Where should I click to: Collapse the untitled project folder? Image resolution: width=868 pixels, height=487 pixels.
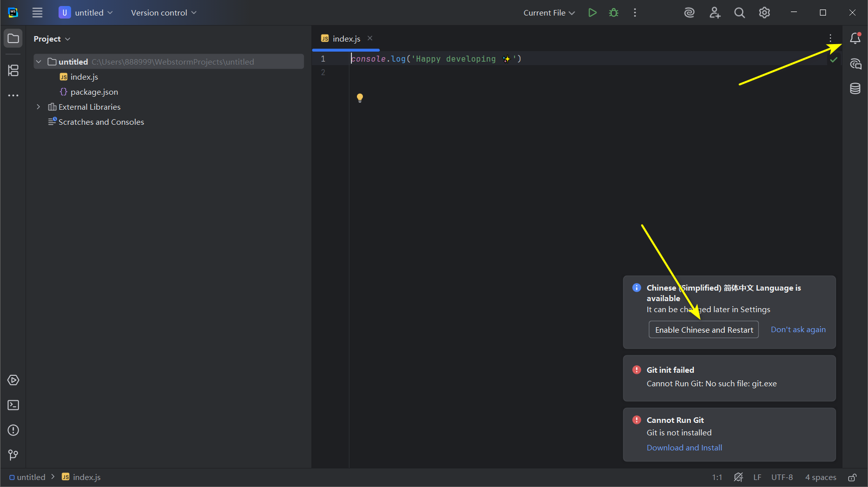[x=39, y=62]
